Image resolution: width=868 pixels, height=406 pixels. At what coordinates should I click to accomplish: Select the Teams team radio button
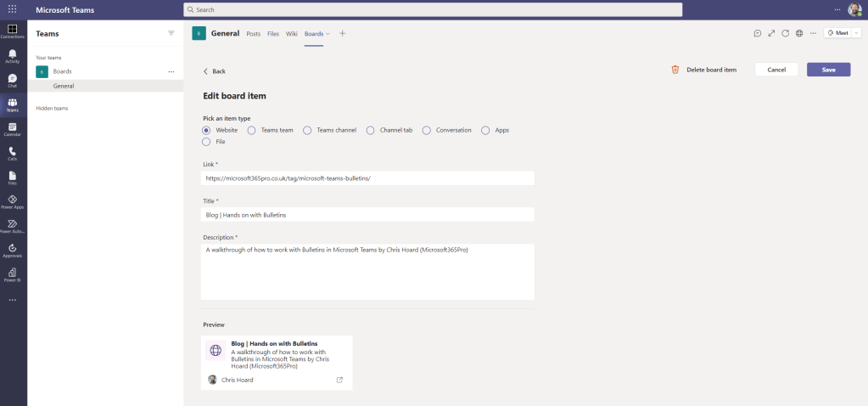(251, 130)
